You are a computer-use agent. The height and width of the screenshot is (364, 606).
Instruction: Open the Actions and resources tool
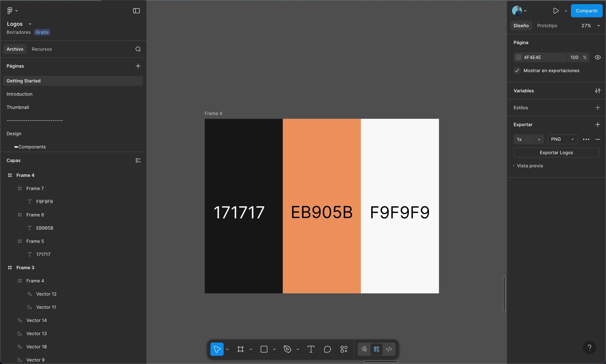[x=344, y=349]
